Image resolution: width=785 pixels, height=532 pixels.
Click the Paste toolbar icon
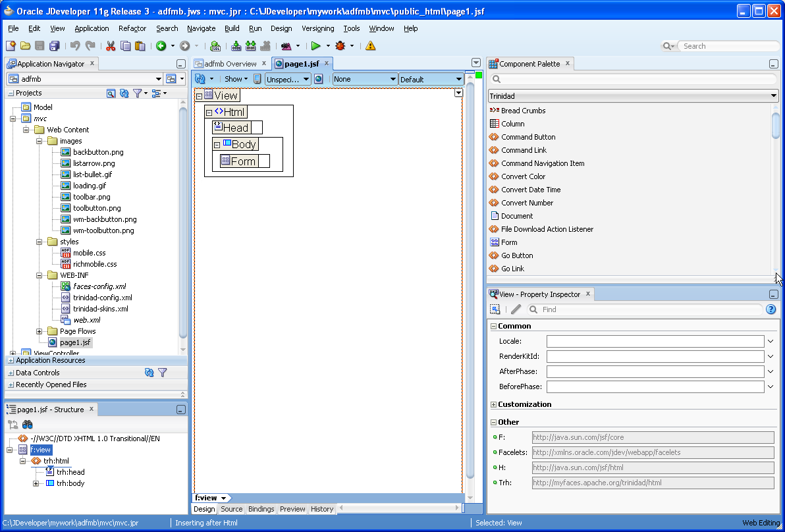140,46
